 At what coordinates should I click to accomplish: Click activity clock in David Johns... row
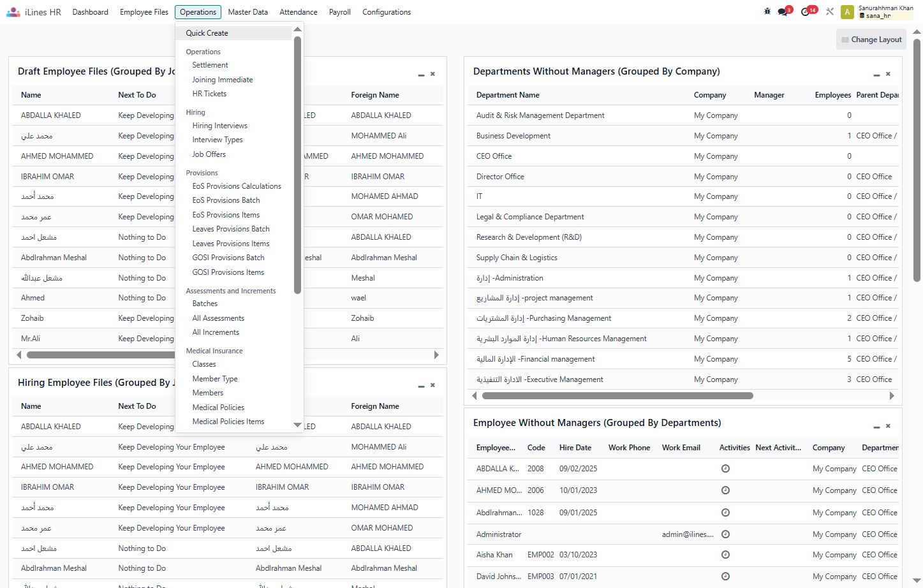pyautogui.click(x=725, y=577)
